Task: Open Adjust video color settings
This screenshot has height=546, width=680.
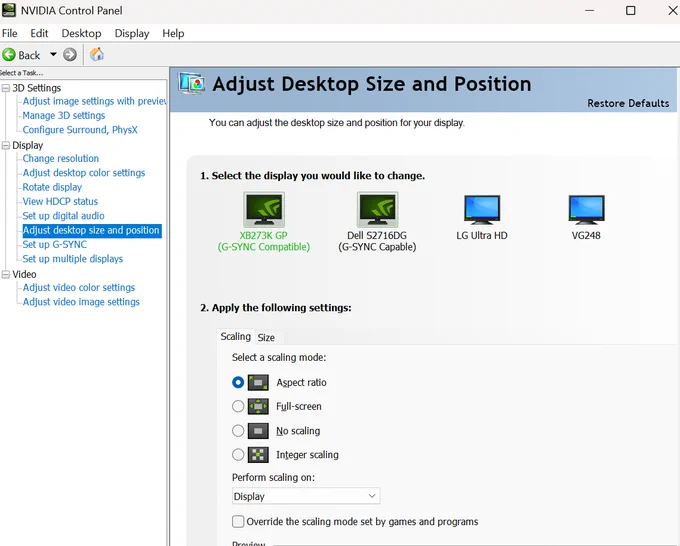Action: [x=79, y=287]
